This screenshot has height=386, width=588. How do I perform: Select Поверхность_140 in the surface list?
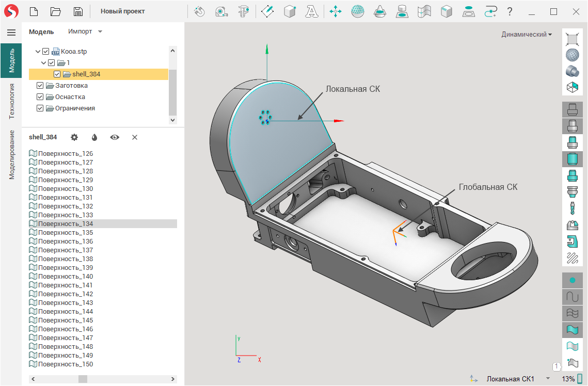coord(65,277)
